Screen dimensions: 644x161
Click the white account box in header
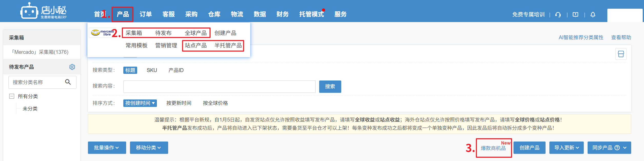625,15
